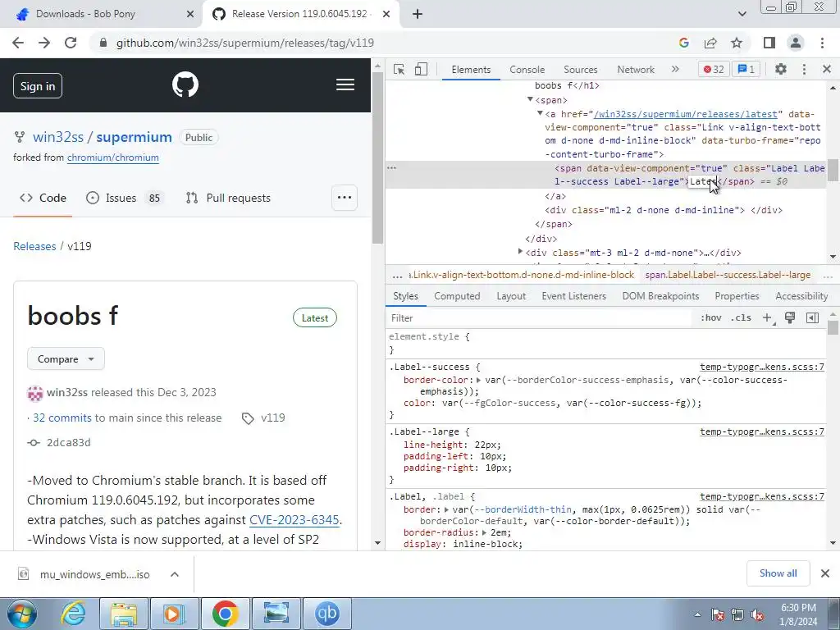Viewport: 840px width, 630px height.
Task: Toggle the .cls classes panel
Action: point(741,318)
